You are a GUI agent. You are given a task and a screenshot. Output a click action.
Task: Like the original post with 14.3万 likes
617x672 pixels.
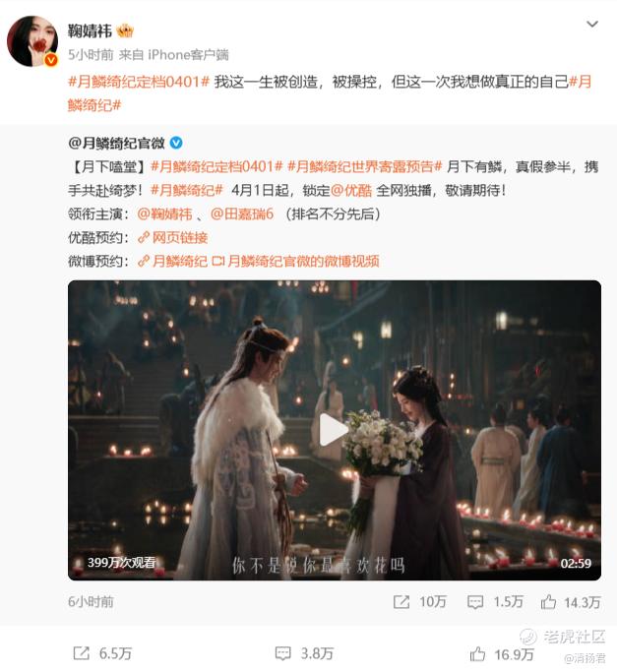548,602
